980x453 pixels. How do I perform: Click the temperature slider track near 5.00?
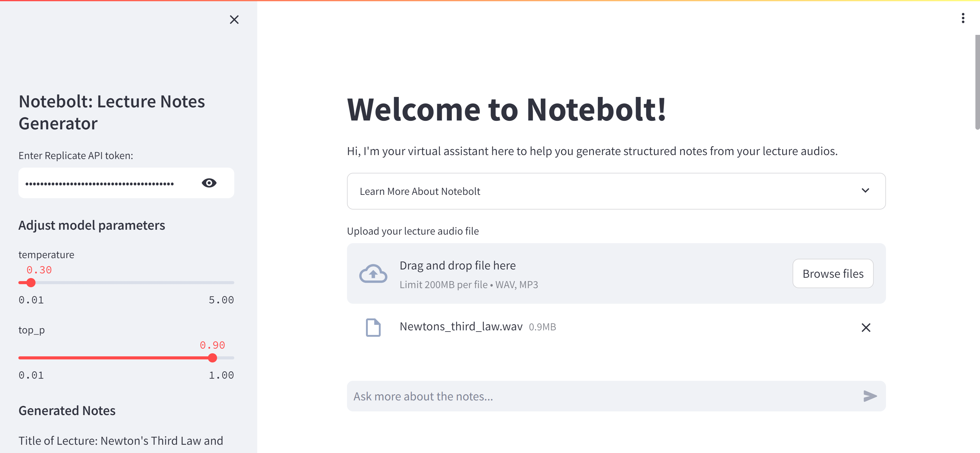(228, 282)
